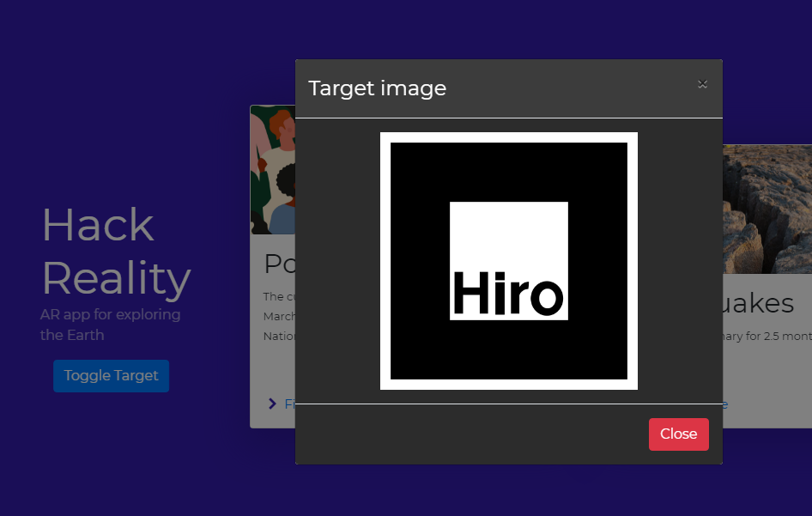
Task: Click the red Close button
Action: click(678, 434)
